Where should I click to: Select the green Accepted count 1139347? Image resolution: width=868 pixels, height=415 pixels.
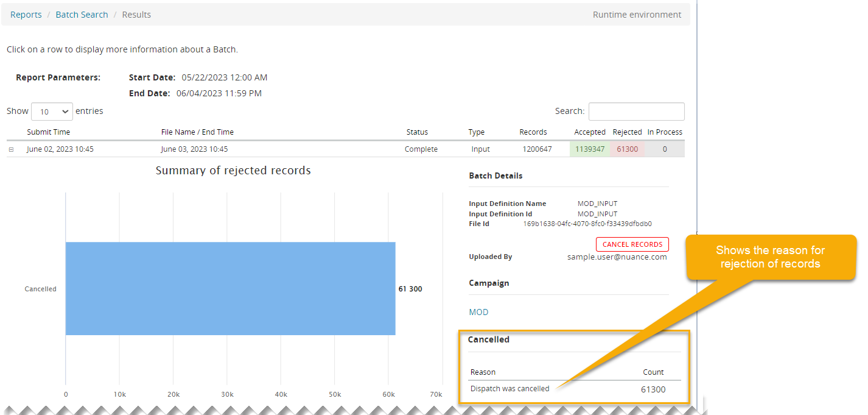click(589, 149)
